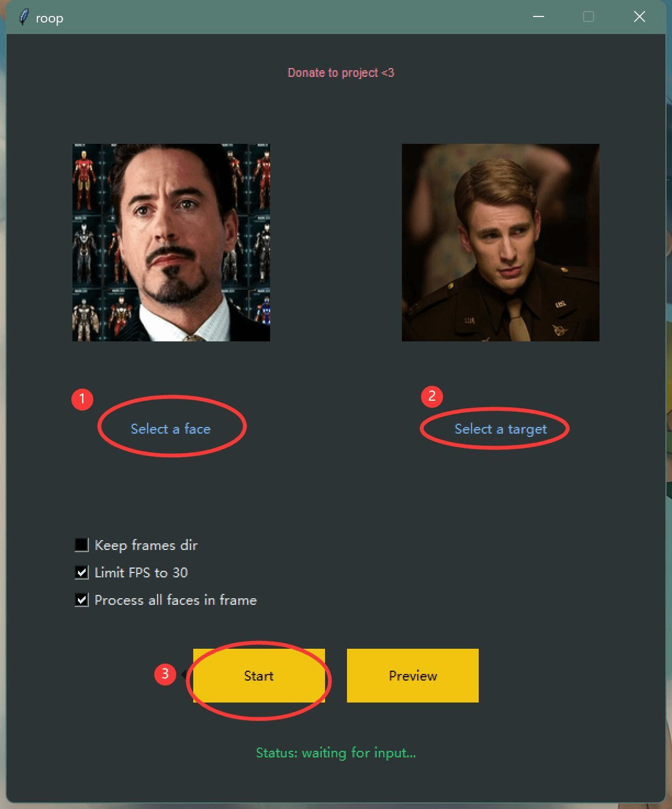The width and height of the screenshot is (672, 809).
Task: Click the red number 3 badge
Action: 165,674
